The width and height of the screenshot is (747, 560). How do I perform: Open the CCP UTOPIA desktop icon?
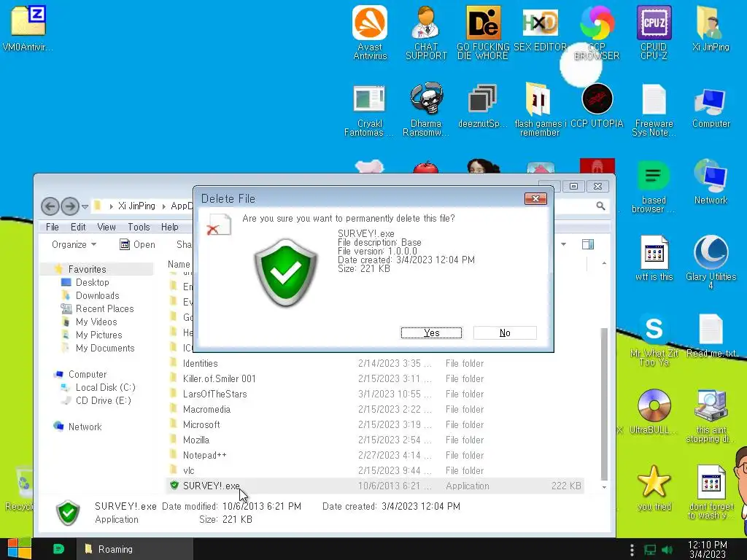[597, 106]
